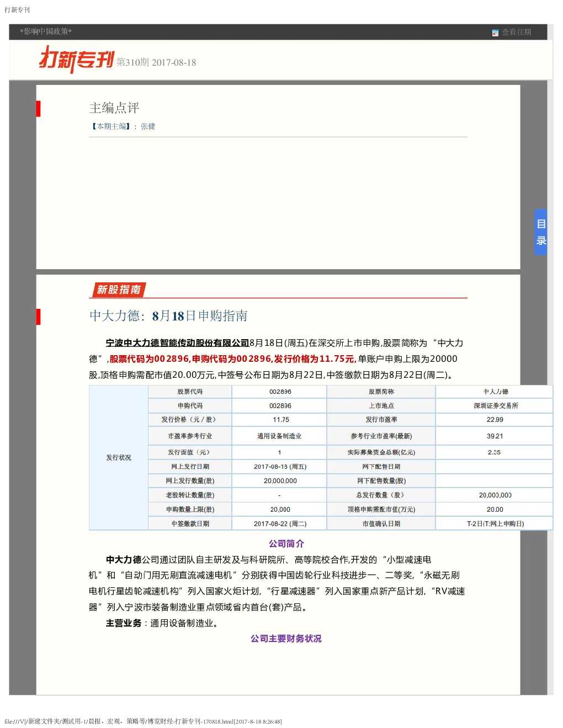The width and height of the screenshot is (563, 728).
Task: Select the 股票代码 label cell
Action: 190,392
